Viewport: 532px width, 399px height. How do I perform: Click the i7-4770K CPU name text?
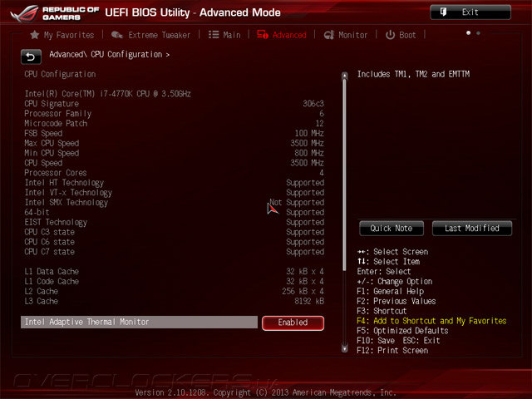point(107,94)
